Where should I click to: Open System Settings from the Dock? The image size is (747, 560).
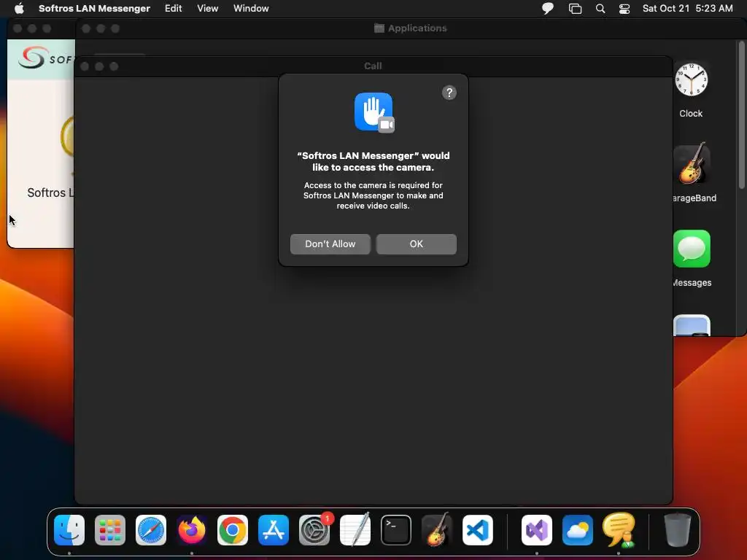[314, 530]
